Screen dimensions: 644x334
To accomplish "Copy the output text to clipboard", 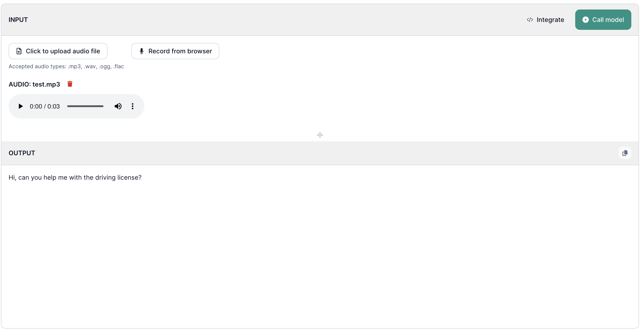I will pyautogui.click(x=625, y=153).
